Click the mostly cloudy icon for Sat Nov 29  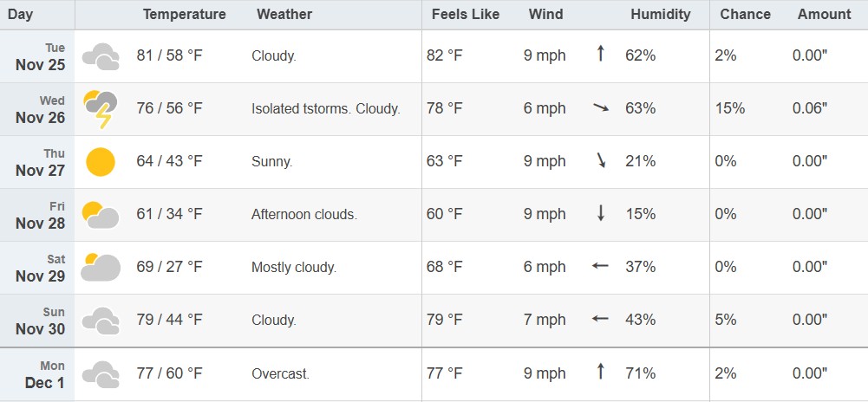pyautogui.click(x=101, y=267)
